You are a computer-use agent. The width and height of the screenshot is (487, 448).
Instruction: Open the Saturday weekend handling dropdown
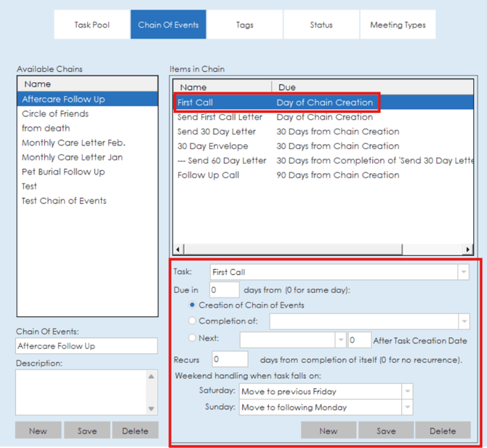pos(406,391)
